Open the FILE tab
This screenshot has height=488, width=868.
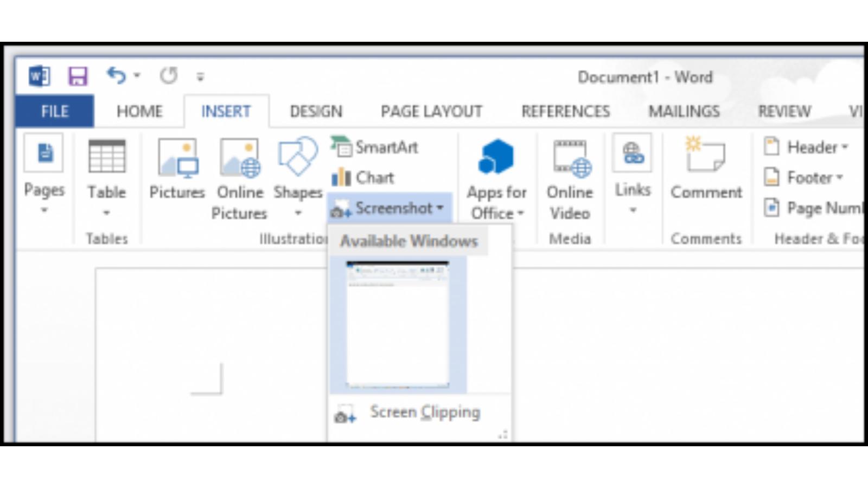point(55,111)
